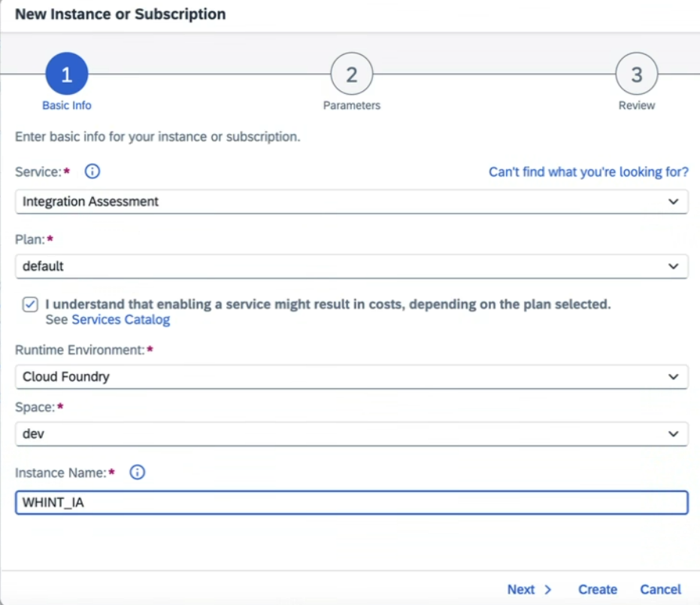Image resolution: width=700 pixels, height=605 pixels.
Task: Click the Parameters step label
Action: pos(351,105)
